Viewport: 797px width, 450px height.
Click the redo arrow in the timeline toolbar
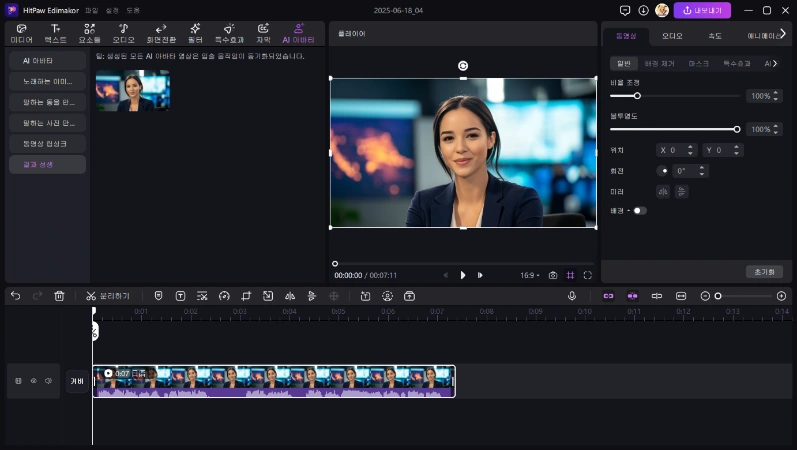click(37, 296)
